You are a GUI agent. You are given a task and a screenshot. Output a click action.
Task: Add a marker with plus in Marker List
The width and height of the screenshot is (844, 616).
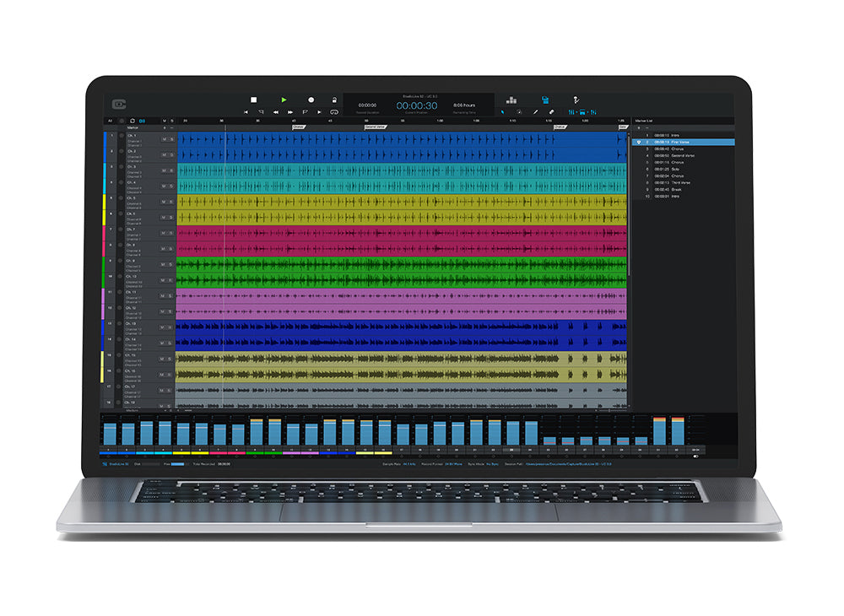click(639, 127)
